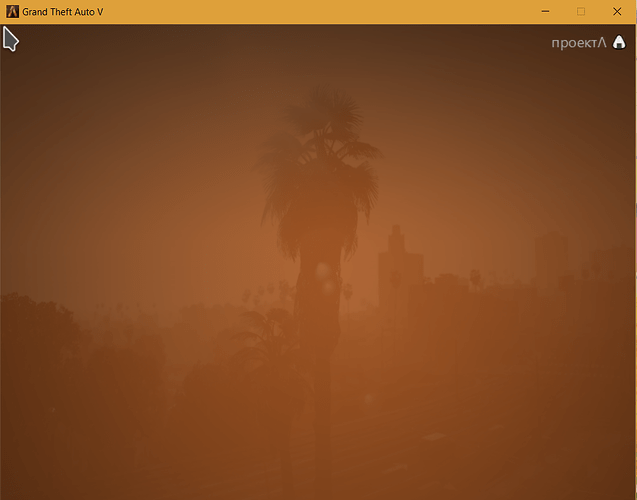Click the Grand Theft Auto V window title
The width and height of the screenshot is (637, 500).
click(x=63, y=12)
